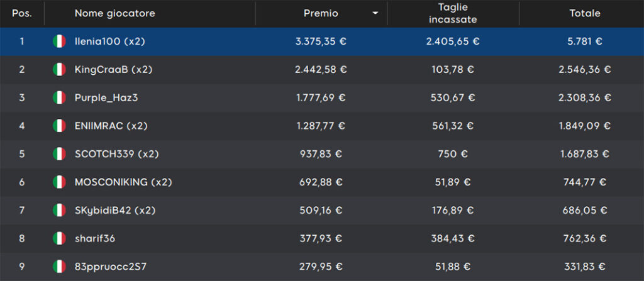Click the flag icon beside MOSCONIKING
The image size is (644, 281).
[59, 182]
